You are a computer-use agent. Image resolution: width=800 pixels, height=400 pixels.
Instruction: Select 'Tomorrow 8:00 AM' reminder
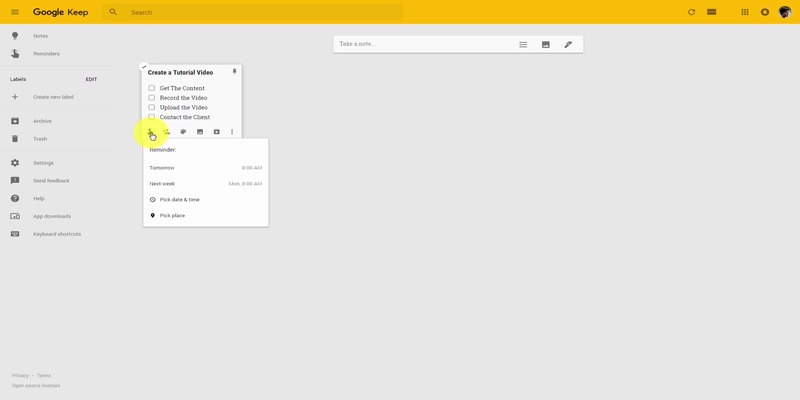tap(205, 168)
